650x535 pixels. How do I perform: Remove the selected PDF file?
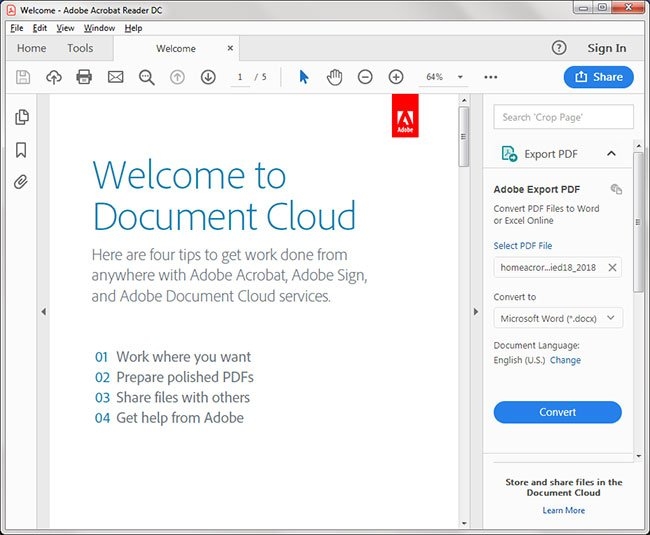click(612, 267)
